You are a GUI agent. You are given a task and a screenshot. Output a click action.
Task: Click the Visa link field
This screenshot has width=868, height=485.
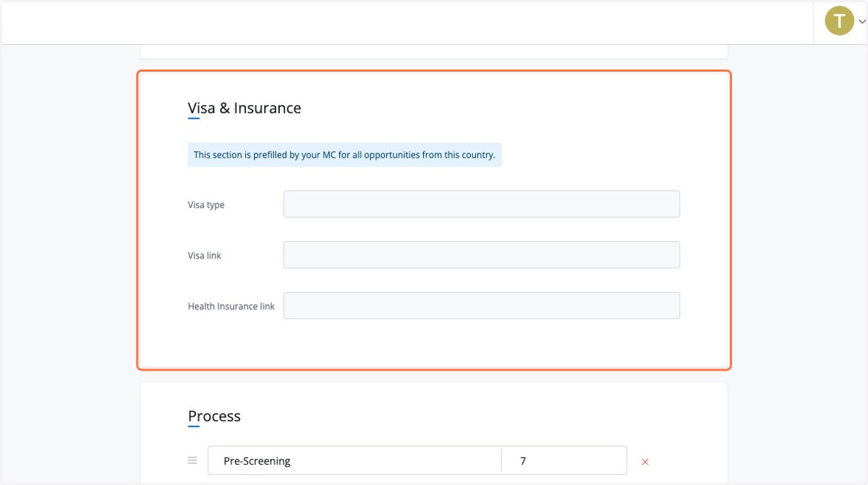[x=482, y=255]
